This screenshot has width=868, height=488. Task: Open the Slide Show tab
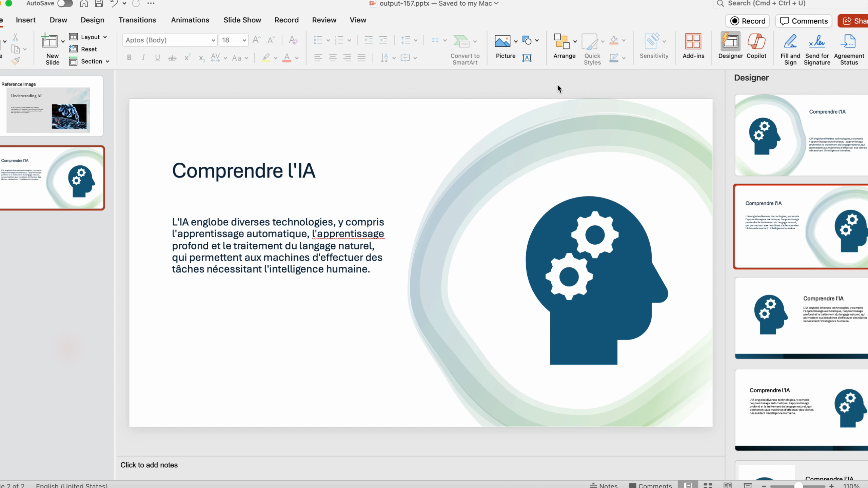point(242,20)
